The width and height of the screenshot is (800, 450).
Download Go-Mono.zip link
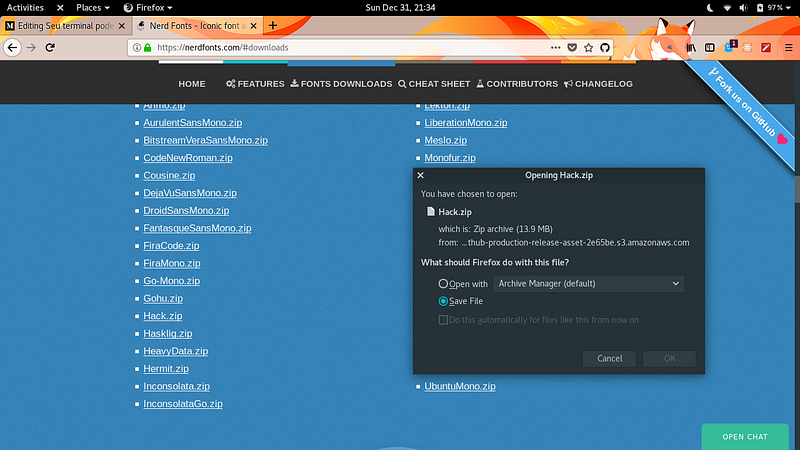pos(171,281)
